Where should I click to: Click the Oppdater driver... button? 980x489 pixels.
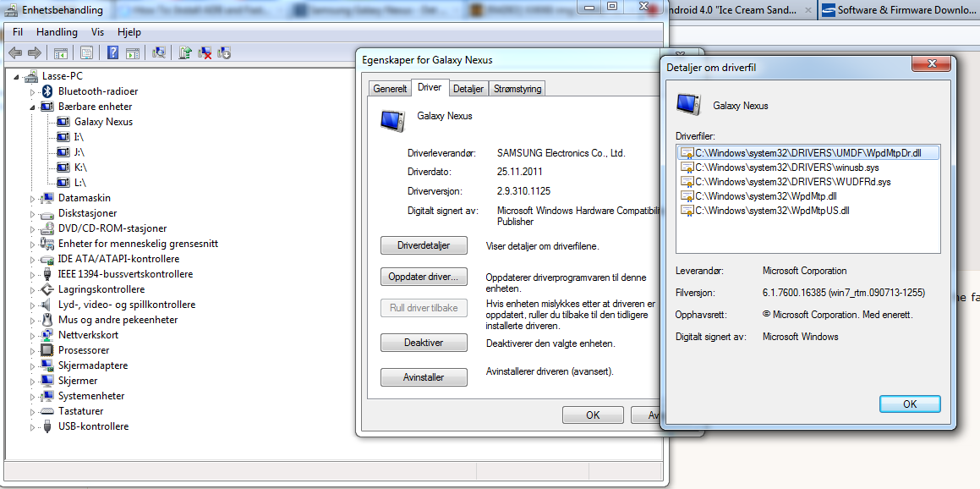424,277
